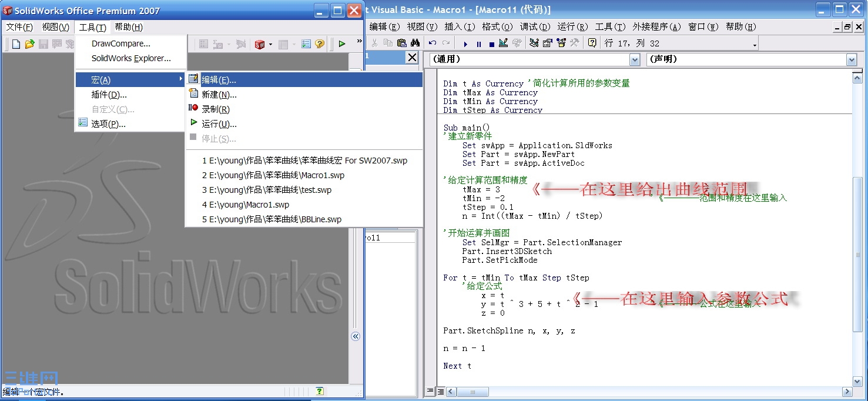Toggle Full Module View button at code bottom
Image resolution: width=868 pixels, height=401 pixels.
click(x=439, y=391)
